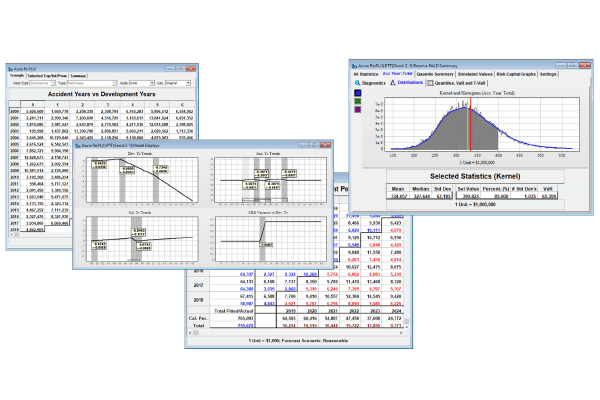Close the Reserve summary window
The height and width of the screenshot is (400, 600).
(x=585, y=65)
